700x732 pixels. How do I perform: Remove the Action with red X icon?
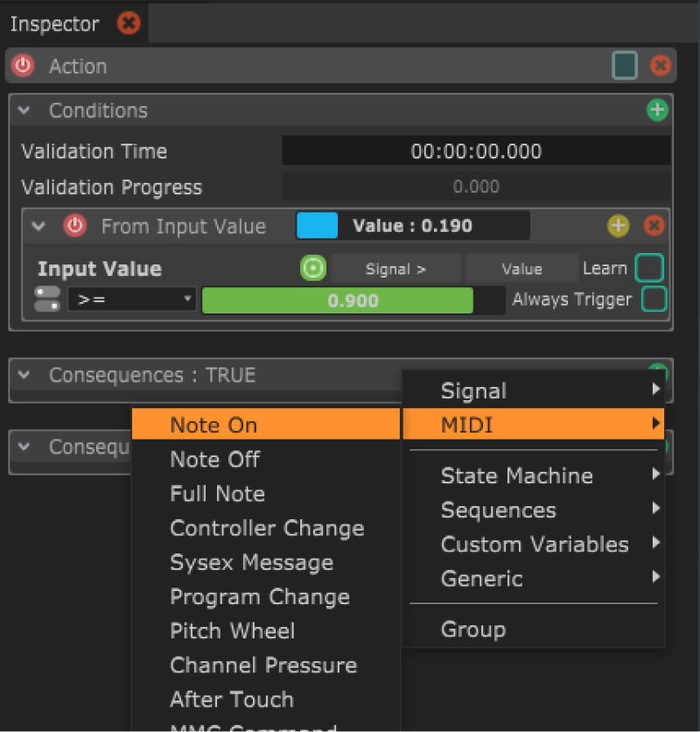[661, 66]
